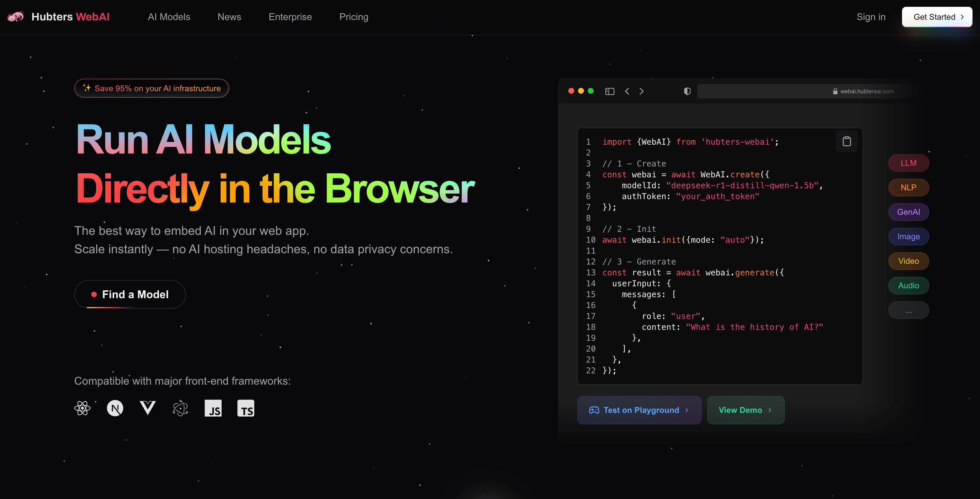Image resolution: width=980 pixels, height=499 pixels.
Task: Select the LLM category pill
Action: pyautogui.click(x=908, y=163)
